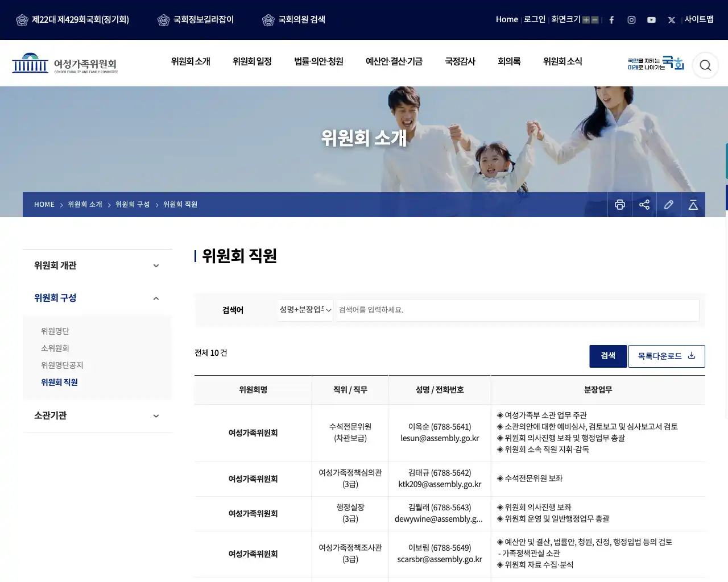Open site search with the magnifier icon
Viewport: 728px width, 582px height.
coord(705,65)
